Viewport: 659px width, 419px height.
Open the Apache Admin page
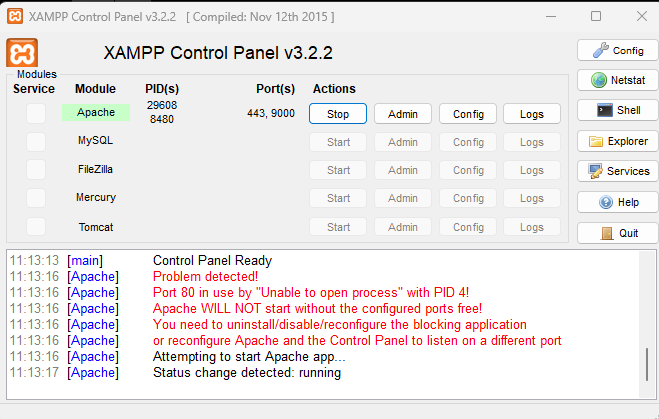[403, 114]
